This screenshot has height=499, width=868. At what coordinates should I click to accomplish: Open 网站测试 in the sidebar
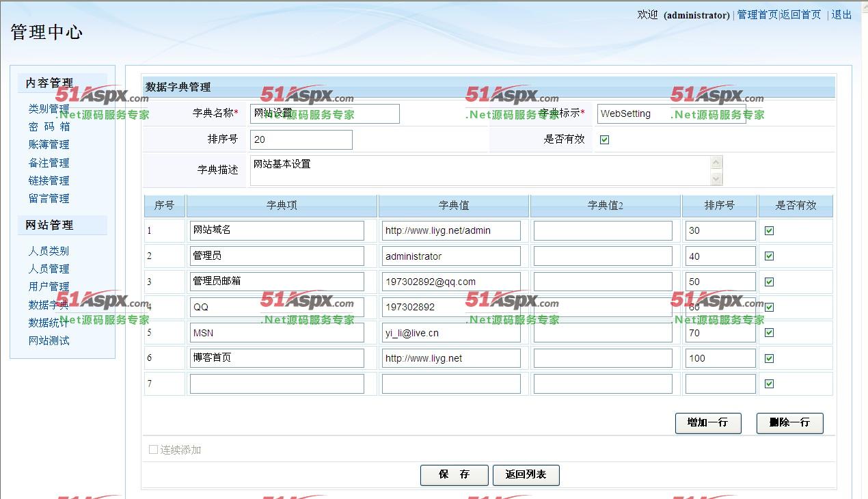49,340
